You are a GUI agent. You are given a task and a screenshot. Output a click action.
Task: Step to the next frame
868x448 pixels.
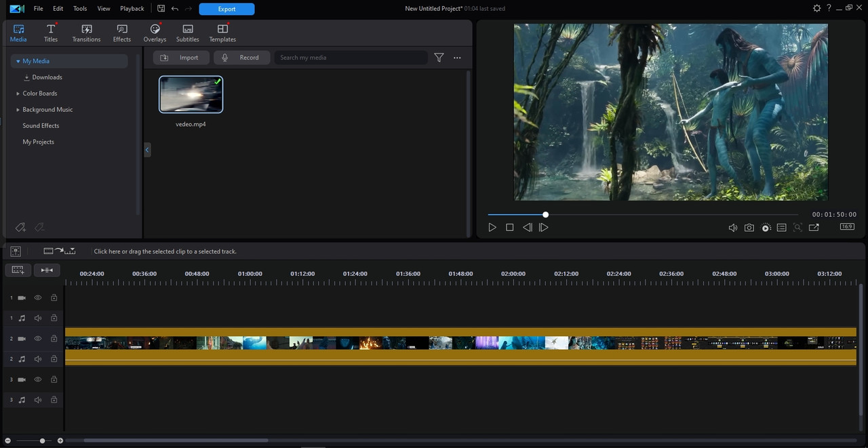click(x=543, y=228)
